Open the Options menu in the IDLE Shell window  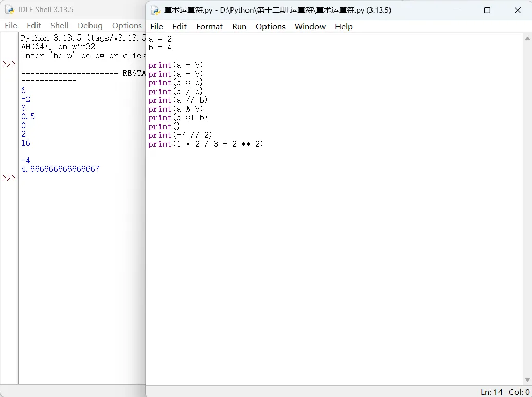click(x=127, y=25)
